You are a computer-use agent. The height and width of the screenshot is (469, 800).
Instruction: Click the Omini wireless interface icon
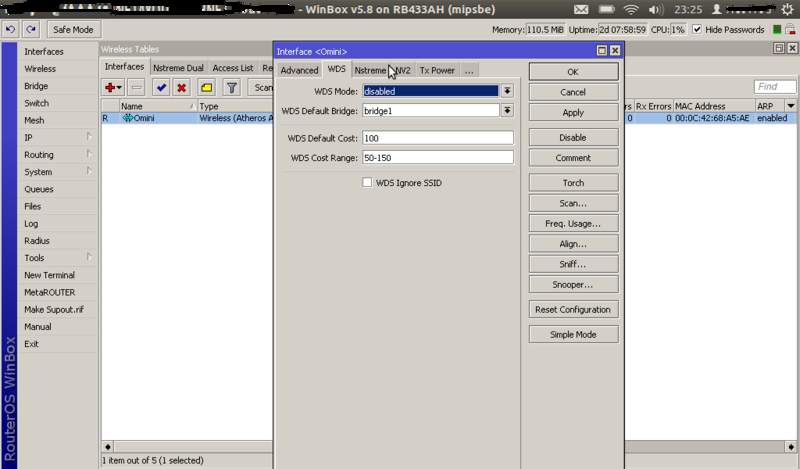tap(128, 118)
